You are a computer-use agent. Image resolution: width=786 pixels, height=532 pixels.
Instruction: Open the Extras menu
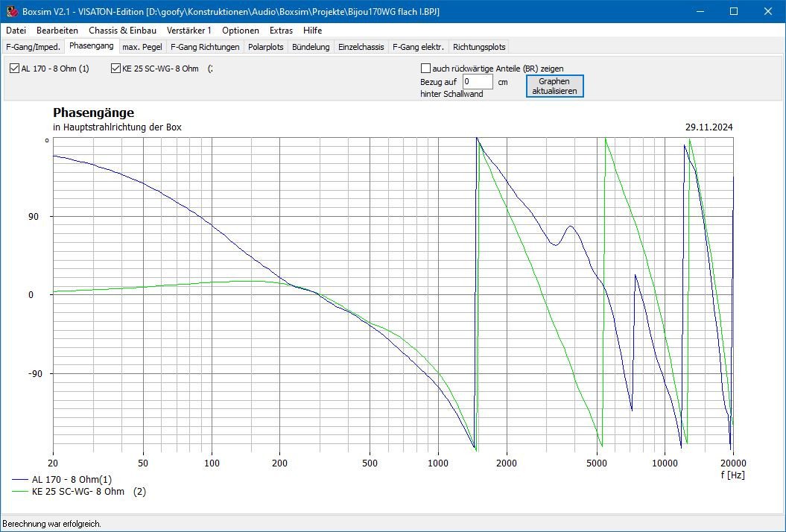click(x=281, y=31)
